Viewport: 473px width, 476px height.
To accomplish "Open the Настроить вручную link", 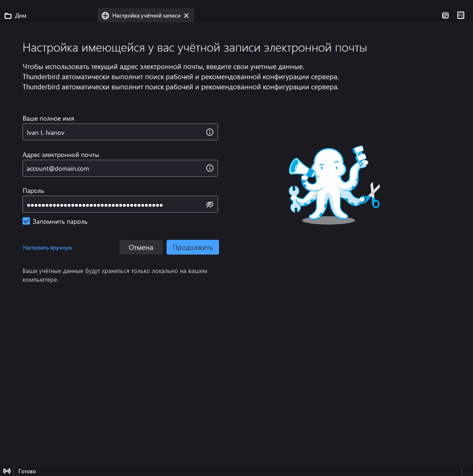I will [x=47, y=248].
